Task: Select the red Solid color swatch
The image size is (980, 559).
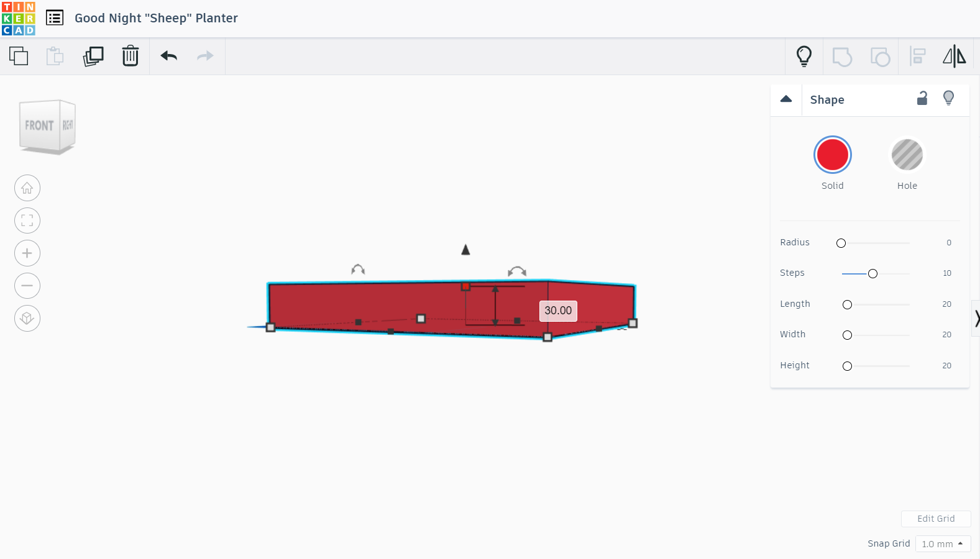Action: (833, 155)
